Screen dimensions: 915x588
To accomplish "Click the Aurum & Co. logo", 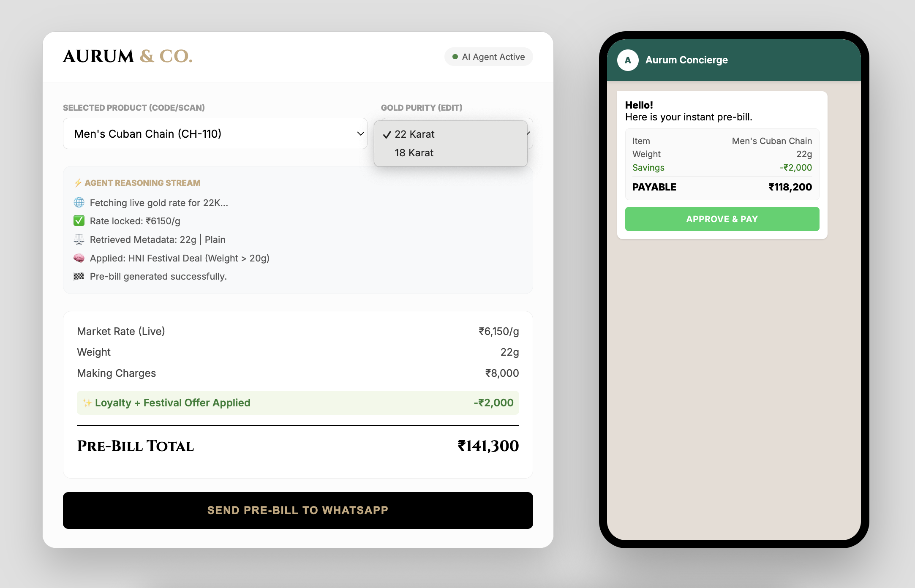I will point(128,56).
